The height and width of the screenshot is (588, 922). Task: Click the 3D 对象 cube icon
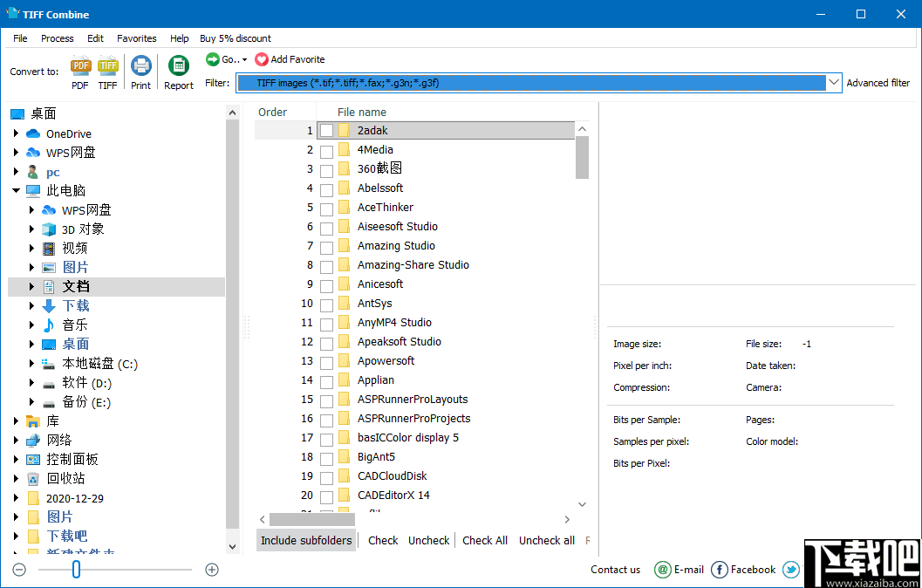click(x=49, y=229)
